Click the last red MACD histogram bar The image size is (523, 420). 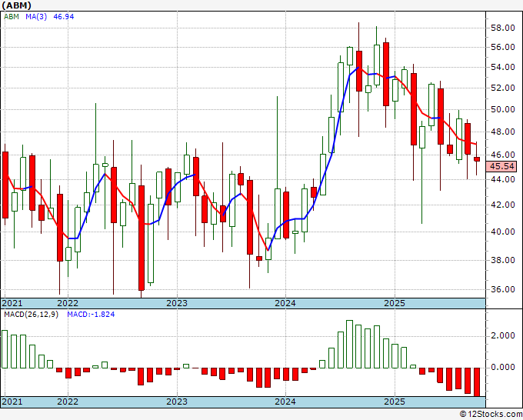coord(478,382)
